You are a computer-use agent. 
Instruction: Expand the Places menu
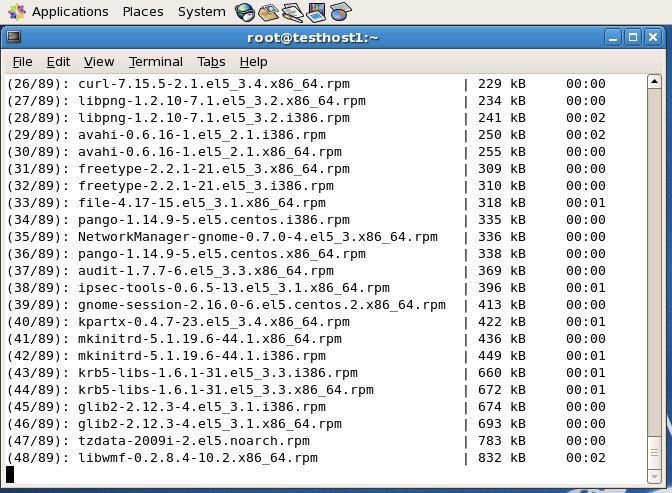[x=143, y=12]
